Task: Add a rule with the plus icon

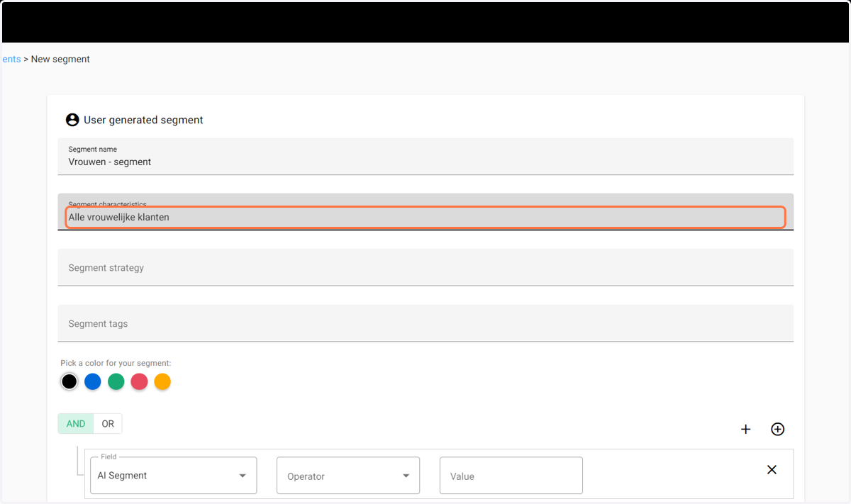Action: (745, 429)
